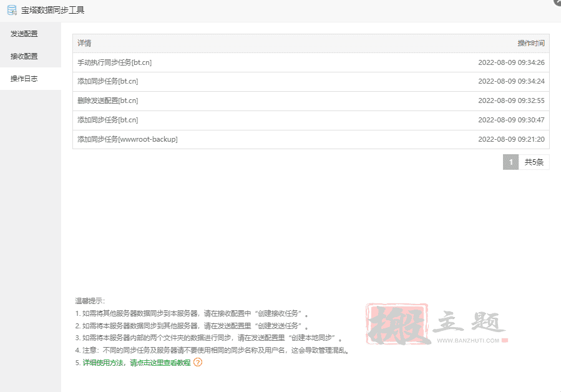Switch to the 接收配置 tab
The width and height of the screenshot is (561, 392).
point(31,56)
